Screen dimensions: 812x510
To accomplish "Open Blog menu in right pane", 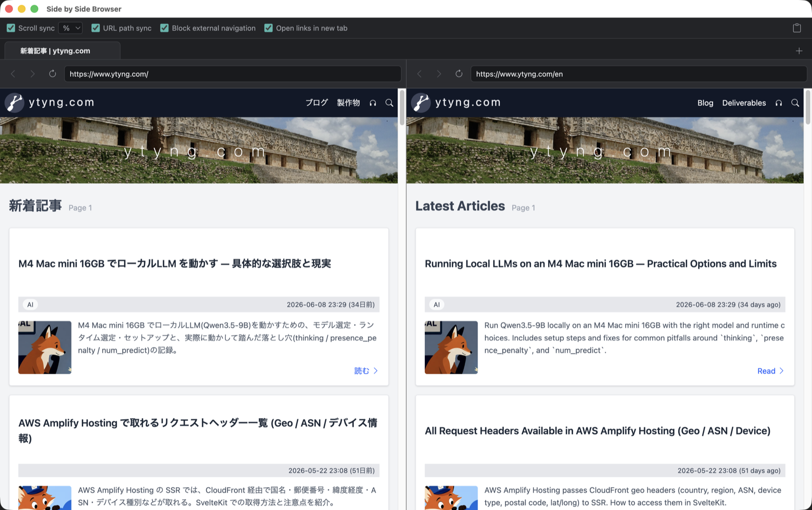I will click(705, 103).
